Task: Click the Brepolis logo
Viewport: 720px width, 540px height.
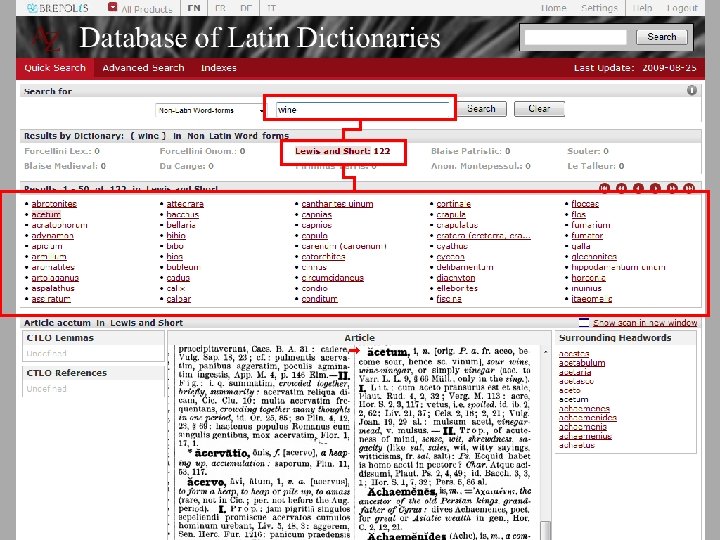Action: pyautogui.click(x=58, y=8)
